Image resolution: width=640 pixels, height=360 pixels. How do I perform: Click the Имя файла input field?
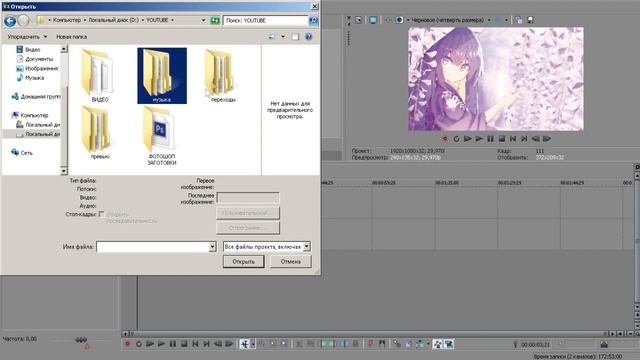point(153,247)
